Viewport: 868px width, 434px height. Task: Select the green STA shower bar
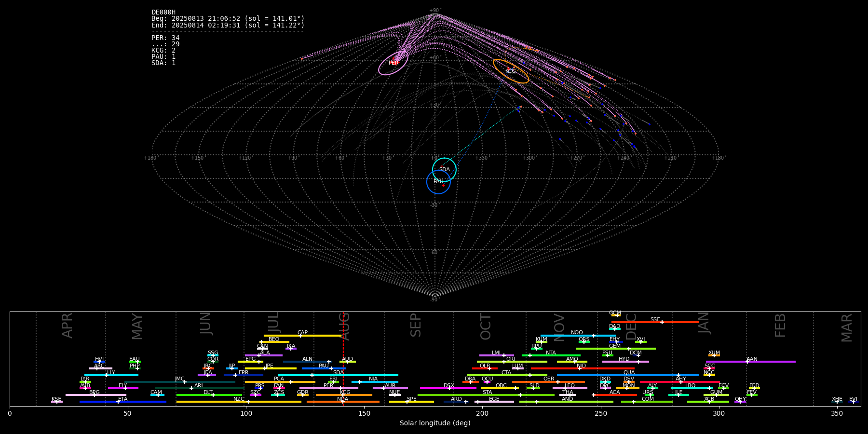486,395
